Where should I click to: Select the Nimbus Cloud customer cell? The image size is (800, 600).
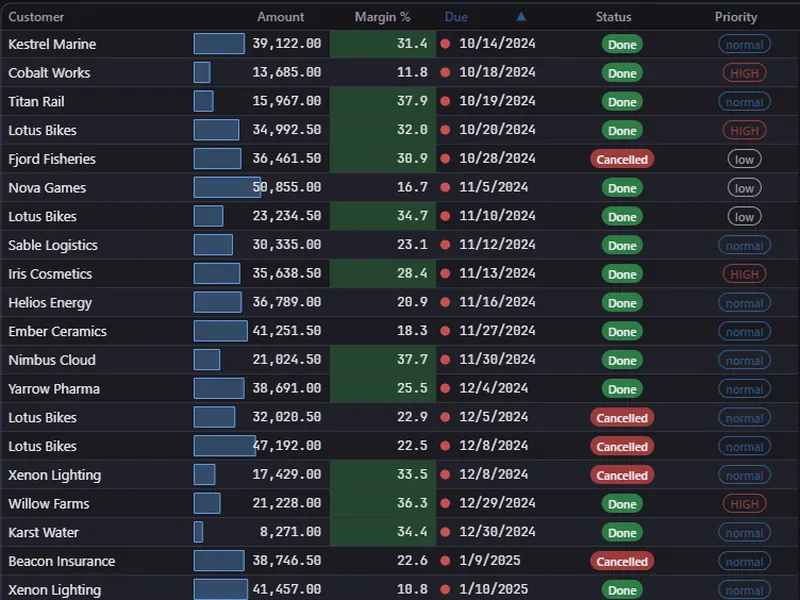[x=52, y=360]
